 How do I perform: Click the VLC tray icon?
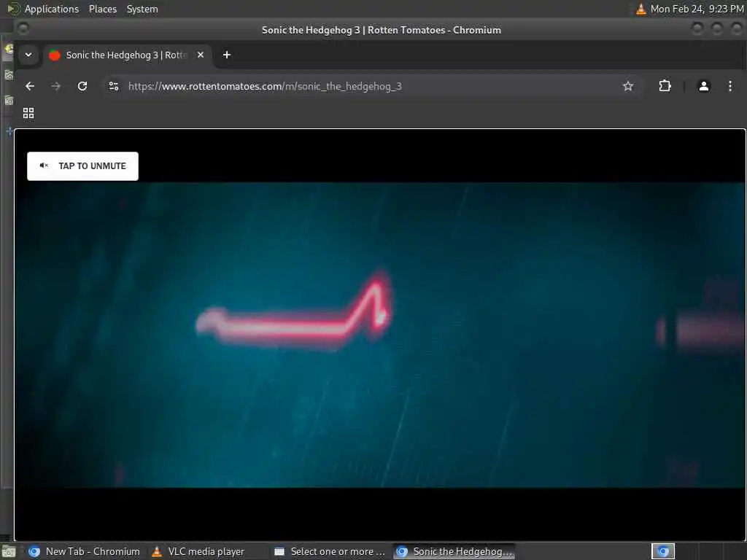tap(641, 9)
